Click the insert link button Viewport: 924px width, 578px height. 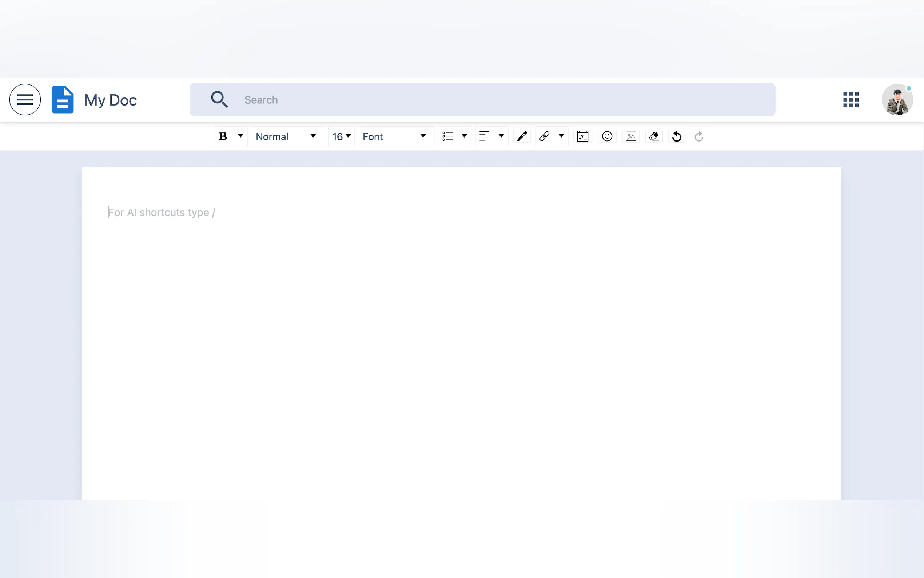545,136
